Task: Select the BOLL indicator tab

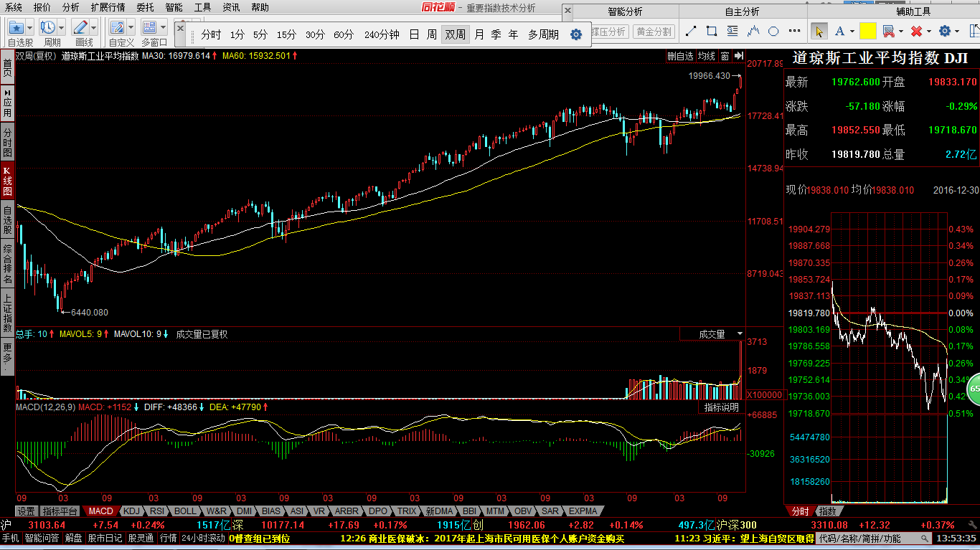Action: pyautogui.click(x=184, y=511)
